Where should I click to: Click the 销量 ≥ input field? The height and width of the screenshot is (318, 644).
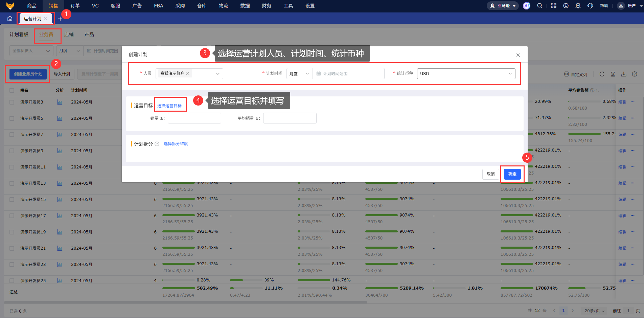tap(194, 118)
